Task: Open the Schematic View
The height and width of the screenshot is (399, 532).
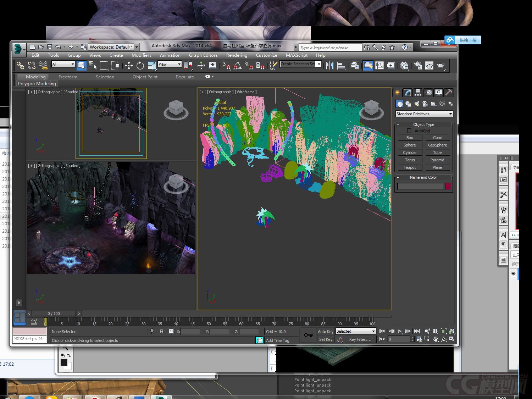Action: [x=391, y=65]
